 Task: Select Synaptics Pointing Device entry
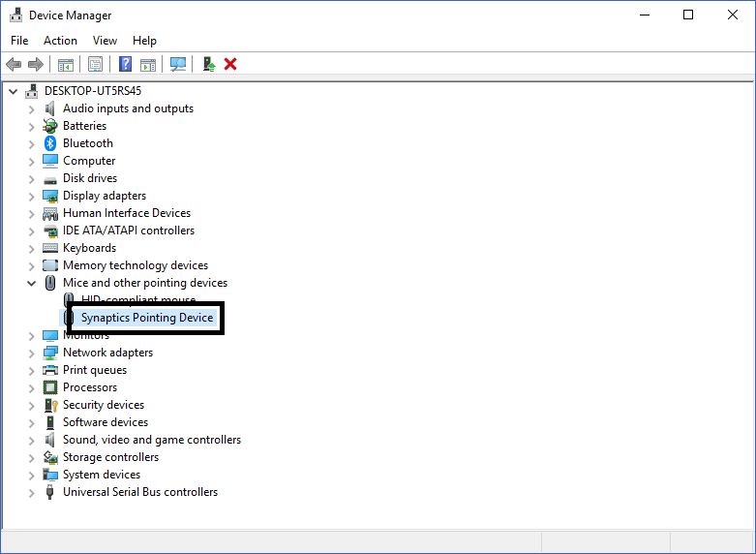147,318
